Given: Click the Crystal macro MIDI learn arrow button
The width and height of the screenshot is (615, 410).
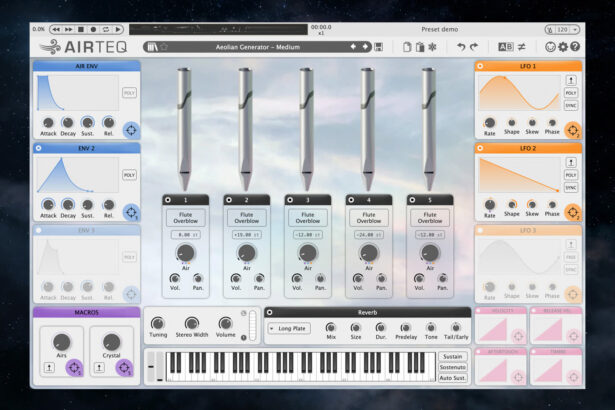Looking at the screenshot, I should point(99,368).
